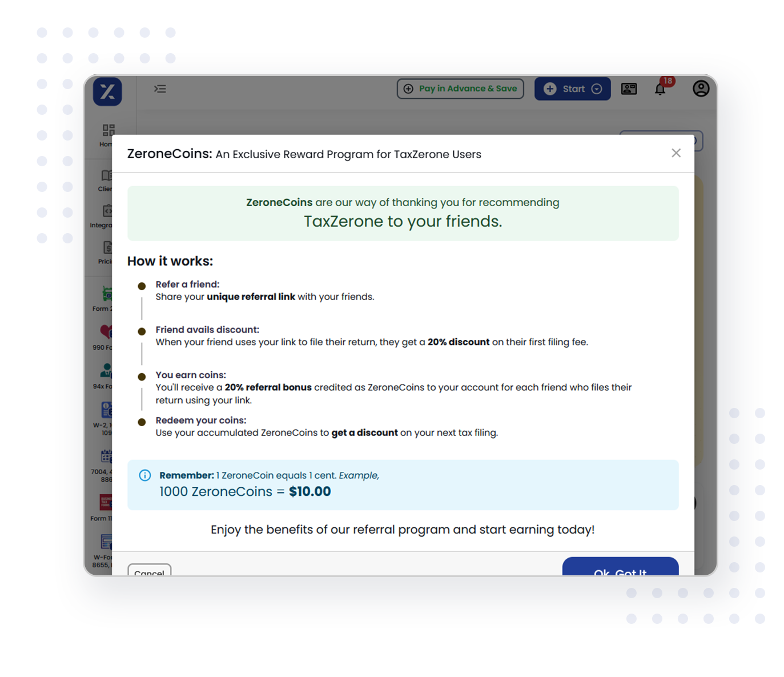Open 990 Forms heart icon in sidebar
Viewport: 784px width, 677px height.
(105, 336)
